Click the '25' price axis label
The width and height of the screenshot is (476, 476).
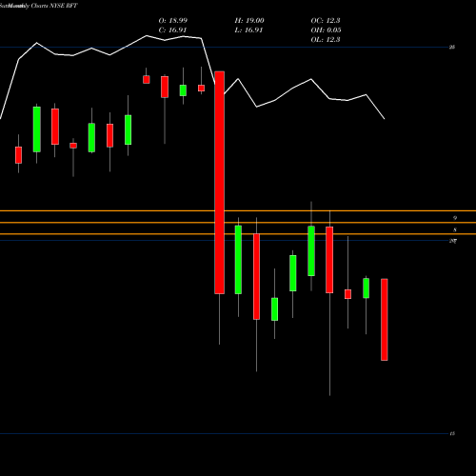pos(452,47)
